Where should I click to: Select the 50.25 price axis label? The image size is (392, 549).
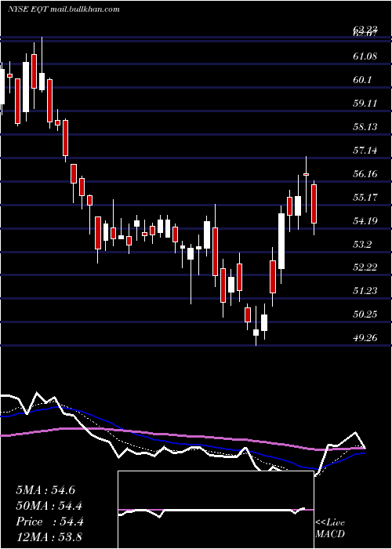point(365,314)
